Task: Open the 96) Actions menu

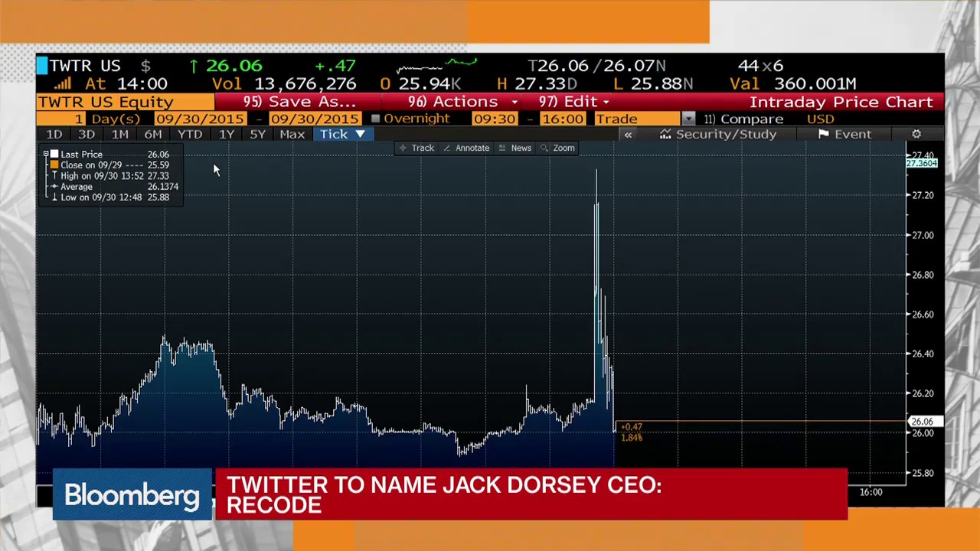Action: pyautogui.click(x=462, y=102)
